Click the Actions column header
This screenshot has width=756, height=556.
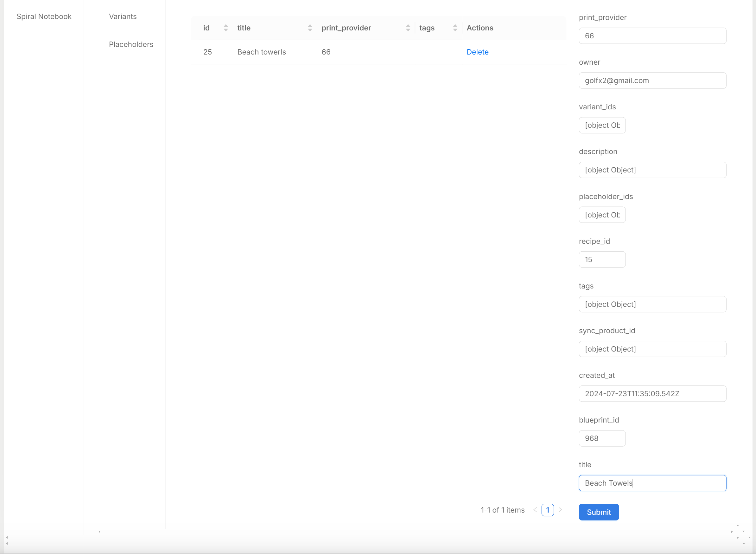[x=480, y=28]
